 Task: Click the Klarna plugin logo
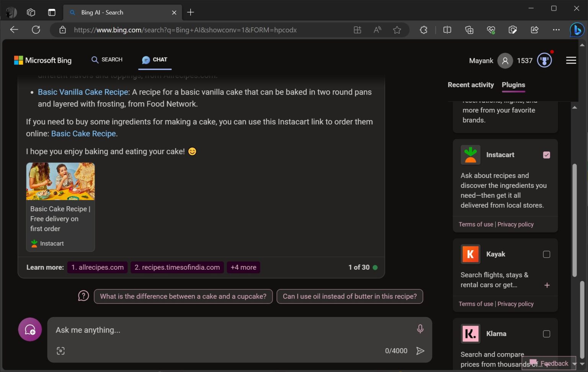click(470, 333)
